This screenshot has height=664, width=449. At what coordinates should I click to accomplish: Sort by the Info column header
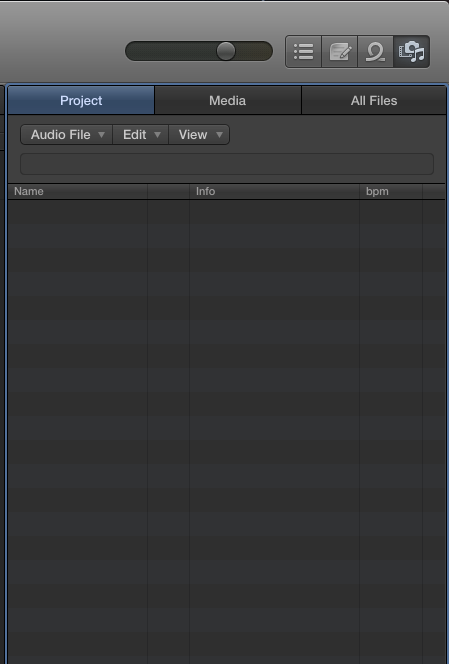(274, 191)
